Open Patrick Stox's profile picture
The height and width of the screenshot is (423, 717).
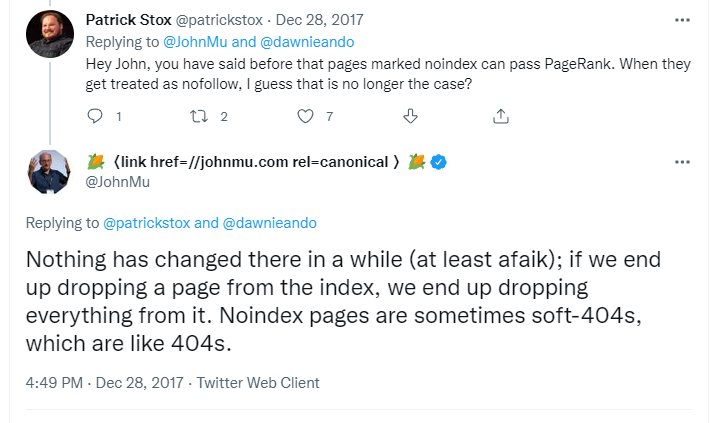tap(50, 34)
